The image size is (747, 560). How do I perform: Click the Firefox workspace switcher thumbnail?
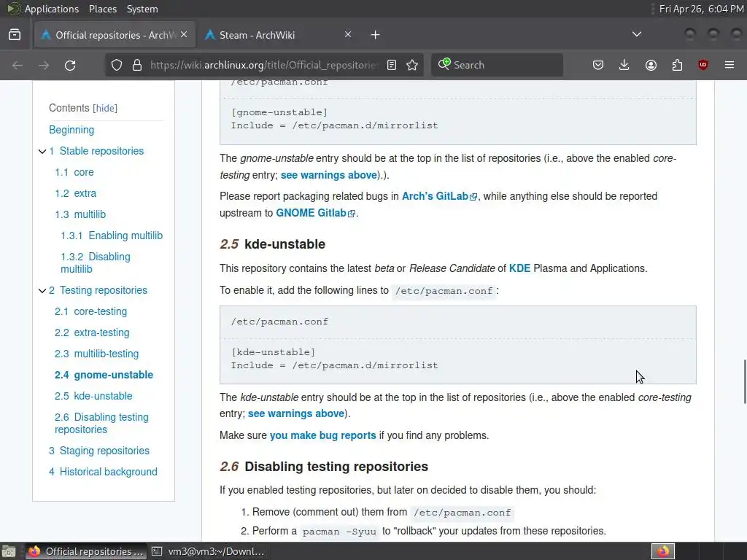click(x=663, y=551)
